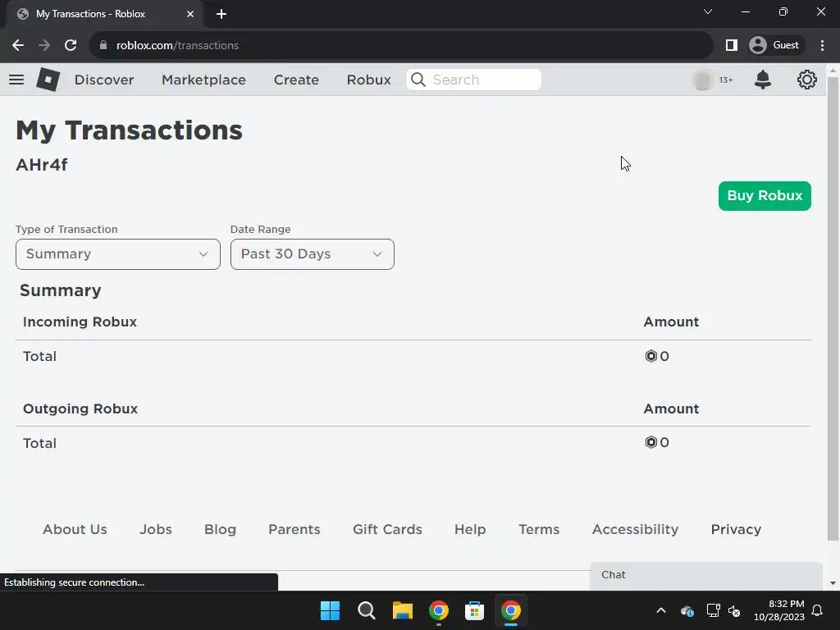This screenshot has width=840, height=630.
Task: Click the username AHr4f heading
Action: (x=42, y=165)
